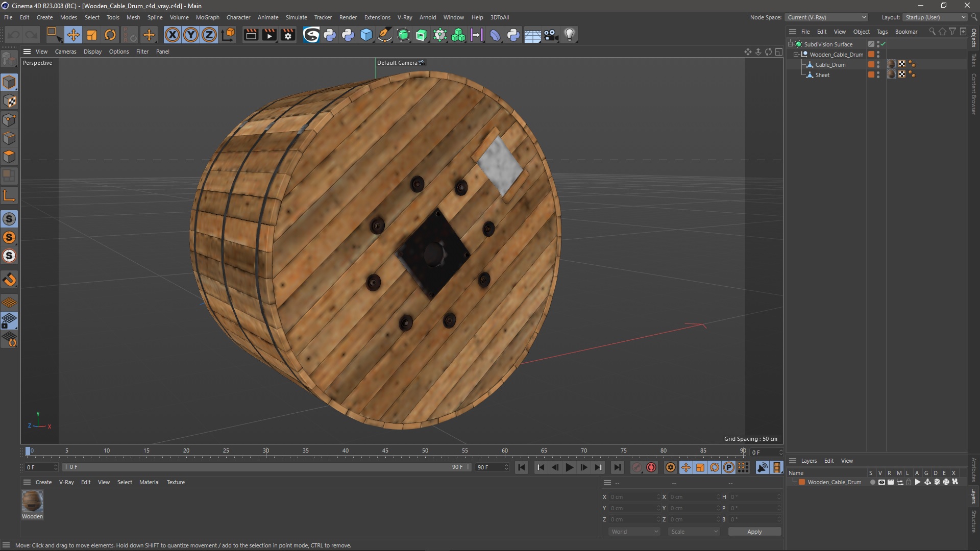Toggle Wooden_Cable_Drum layer solo dot
The width and height of the screenshot is (980, 551).
(872, 482)
